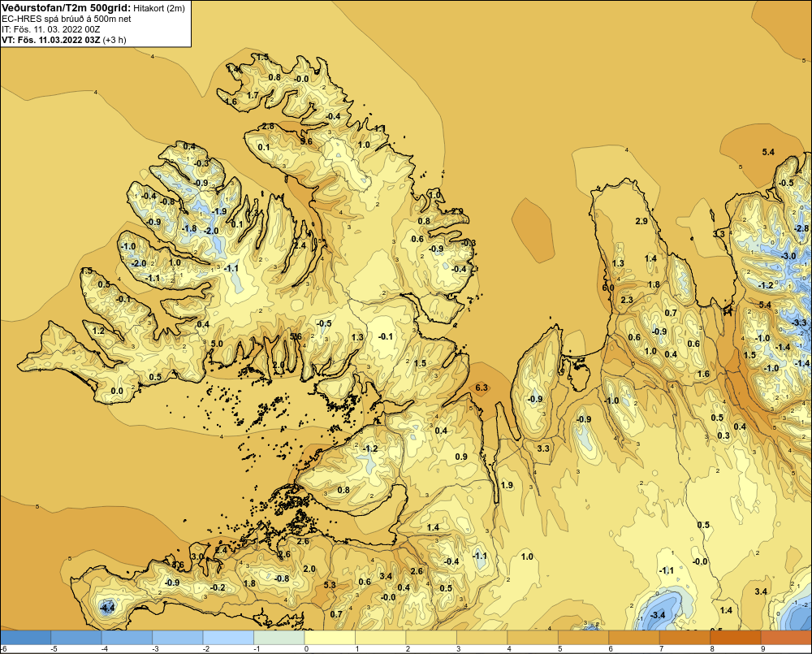Select the 'EC-HRES spá brúuð á 500m net' line

(67, 19)
